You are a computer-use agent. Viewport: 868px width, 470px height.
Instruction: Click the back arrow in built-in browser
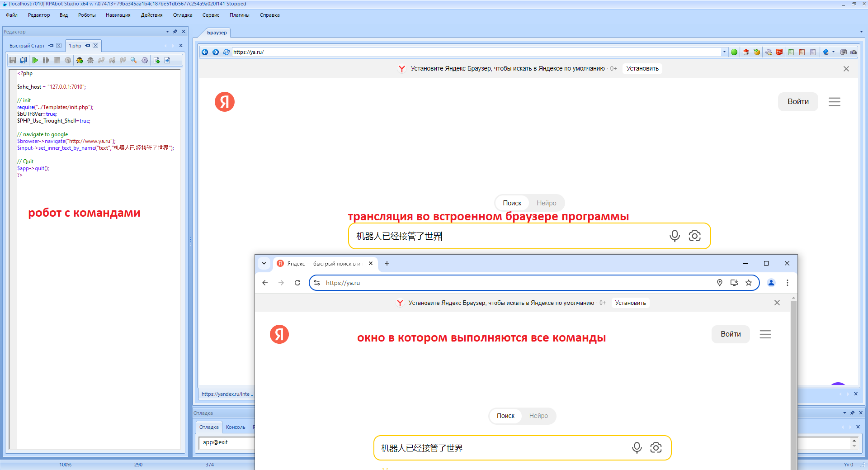pyautogui.click(x=205, y=52)
